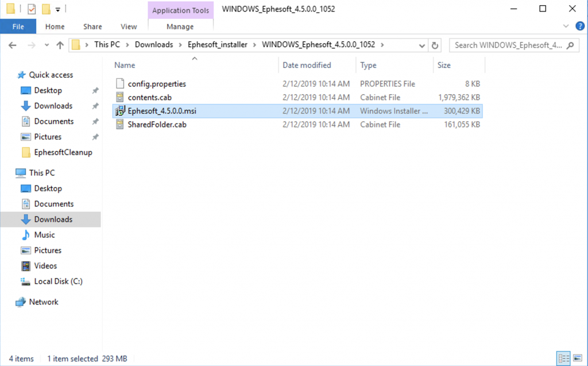Open Documents under Quick access
The image size is (588, 366).
pyautogui.click(x=53, y=121)
